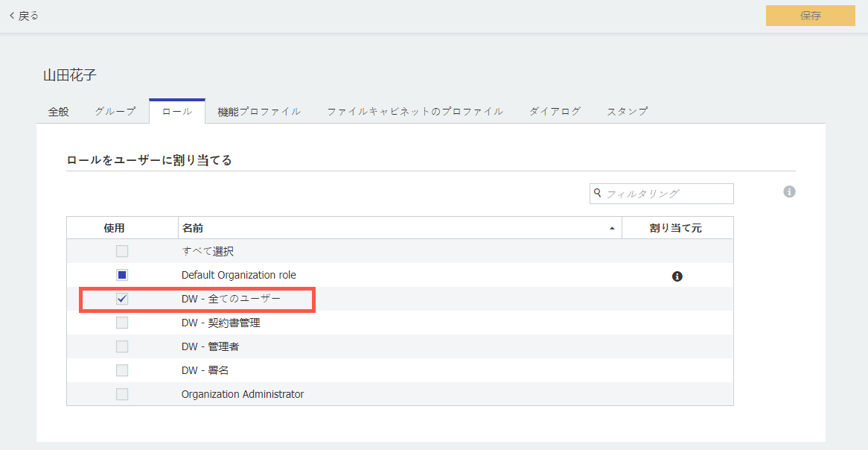
Task: Click the フィルタリング filter field
Action: coord(662,194)
